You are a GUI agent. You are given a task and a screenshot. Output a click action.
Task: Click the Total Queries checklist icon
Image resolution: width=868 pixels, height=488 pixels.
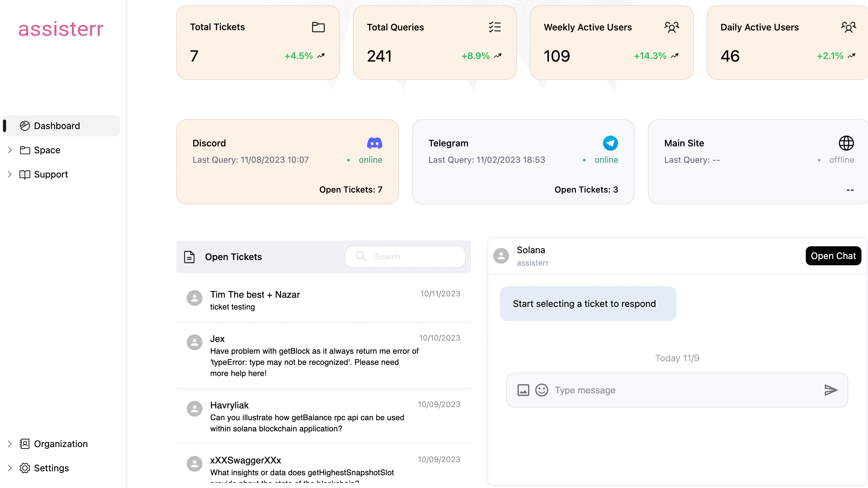pos(495,27)
